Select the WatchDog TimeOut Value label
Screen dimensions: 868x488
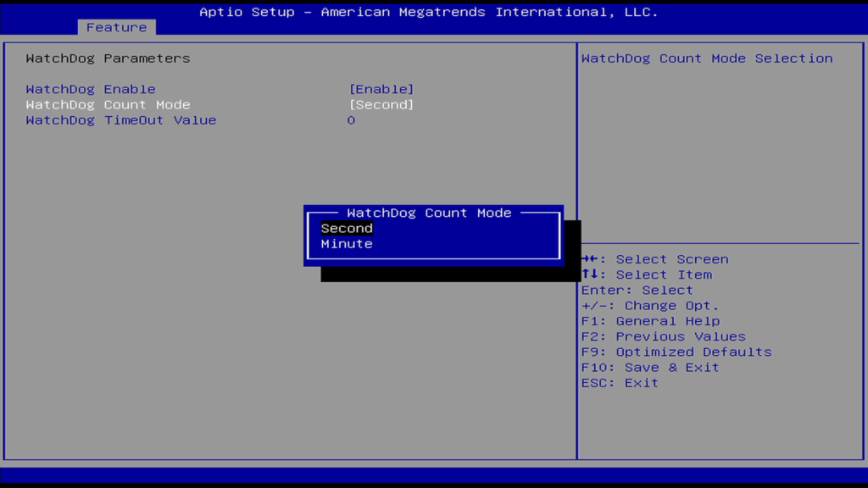(x=121, y=120)
